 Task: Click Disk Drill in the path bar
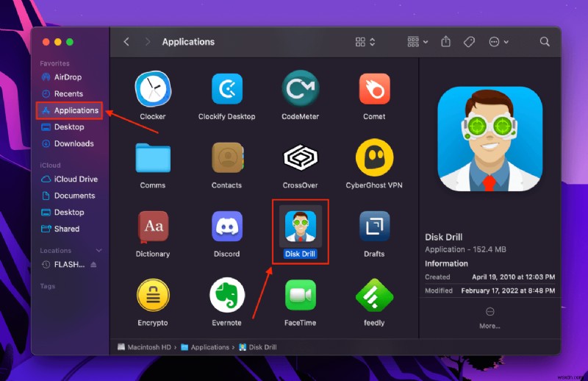coord(258,347)
